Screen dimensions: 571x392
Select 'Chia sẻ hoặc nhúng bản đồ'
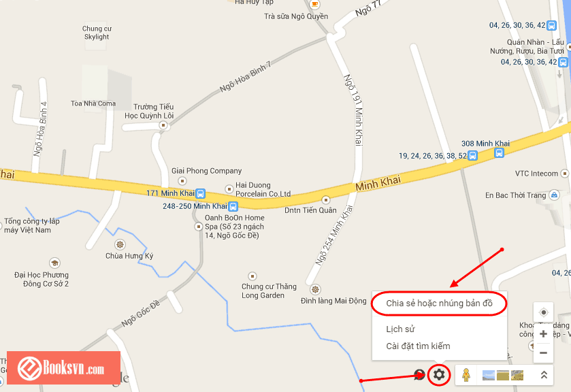tap(439, 304)
